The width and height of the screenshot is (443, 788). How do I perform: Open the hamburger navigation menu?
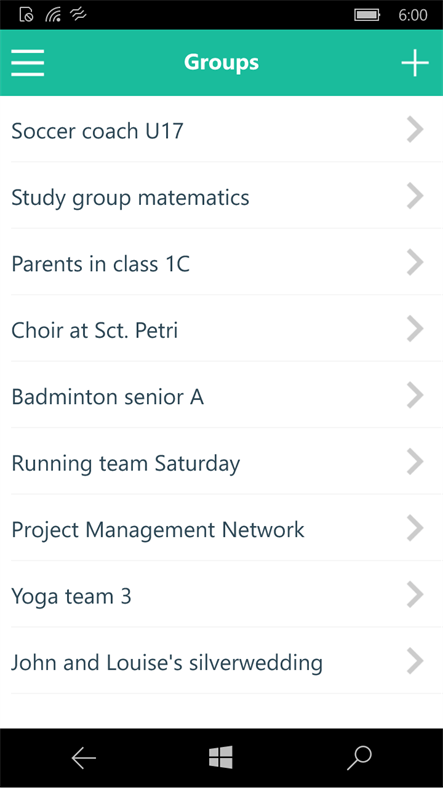point(28,63)
